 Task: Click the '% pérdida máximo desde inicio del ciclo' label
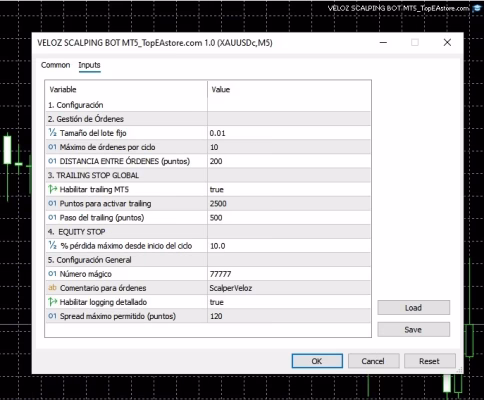tap(126, 246)
